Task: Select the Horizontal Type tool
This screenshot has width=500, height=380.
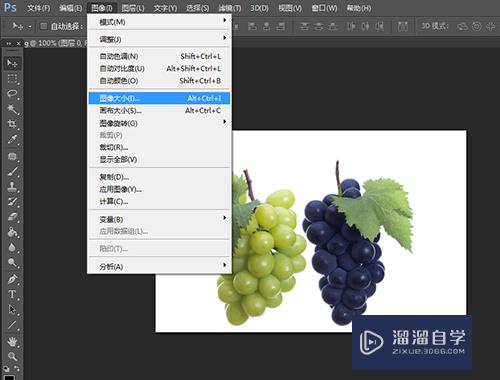Action: [12, 294]
